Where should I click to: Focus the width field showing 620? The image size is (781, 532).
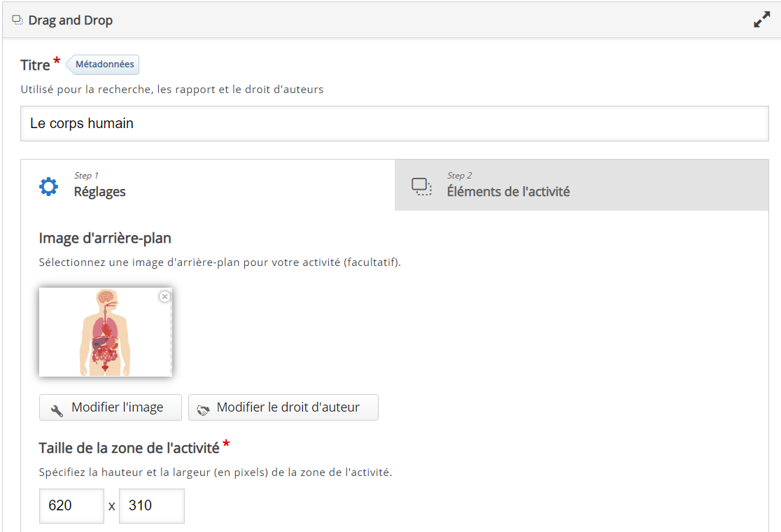click(71, 505)
